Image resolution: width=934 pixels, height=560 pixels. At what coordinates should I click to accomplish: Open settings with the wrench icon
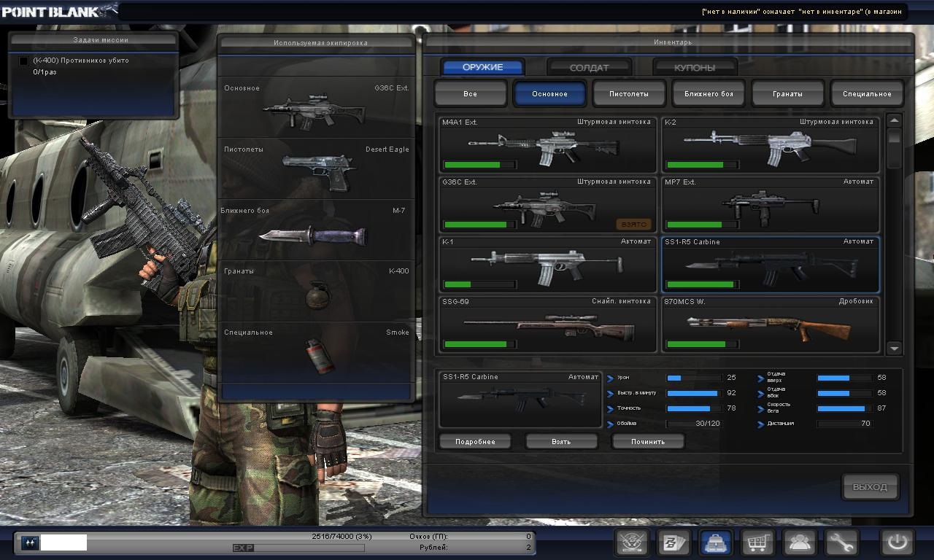click(841, 542)
